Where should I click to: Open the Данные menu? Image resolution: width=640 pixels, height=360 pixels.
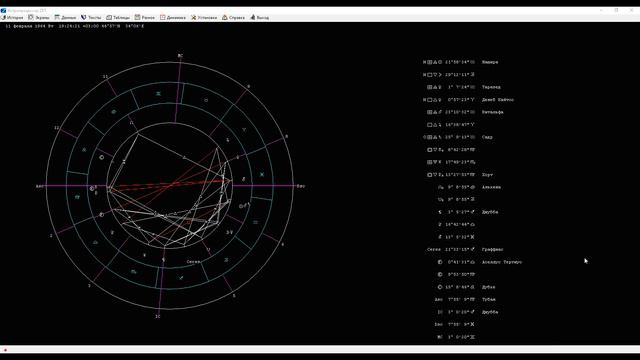65,18
